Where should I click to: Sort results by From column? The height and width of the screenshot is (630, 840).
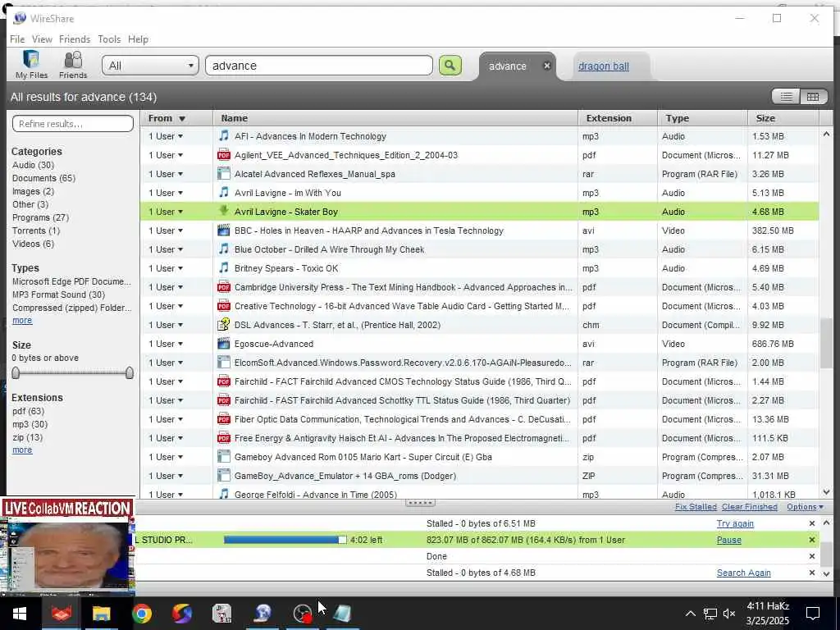(176, 118)
